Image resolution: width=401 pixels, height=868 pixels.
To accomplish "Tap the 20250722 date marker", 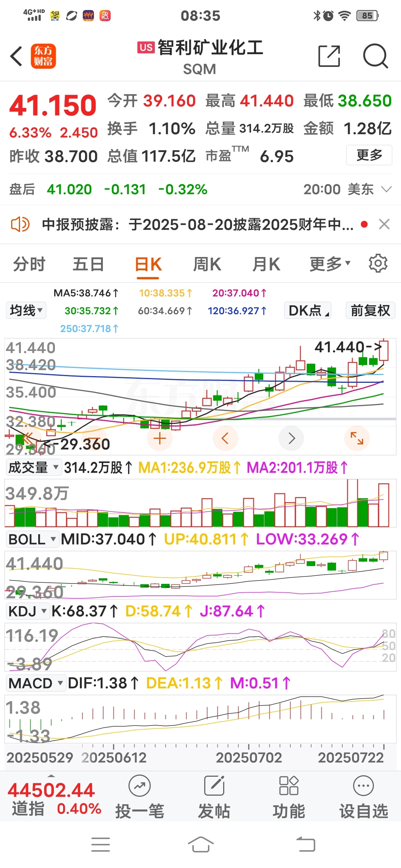I will 351,757.
